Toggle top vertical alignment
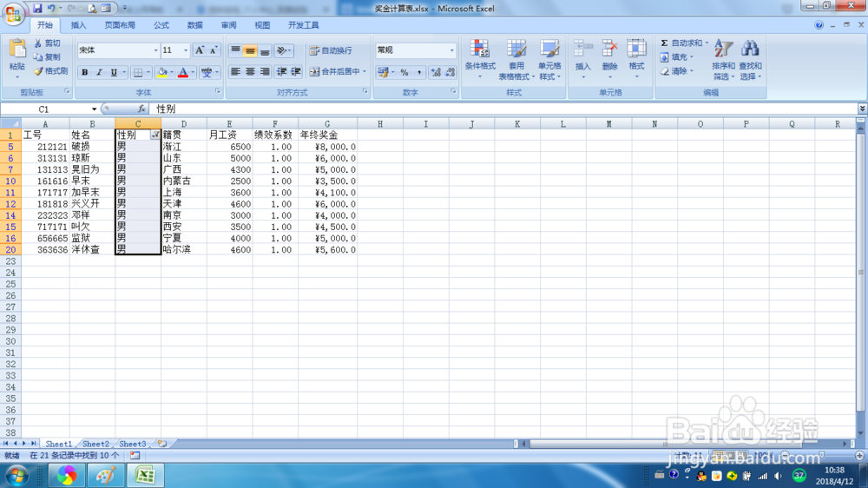 pyautogui.click(x=235, y=50)
